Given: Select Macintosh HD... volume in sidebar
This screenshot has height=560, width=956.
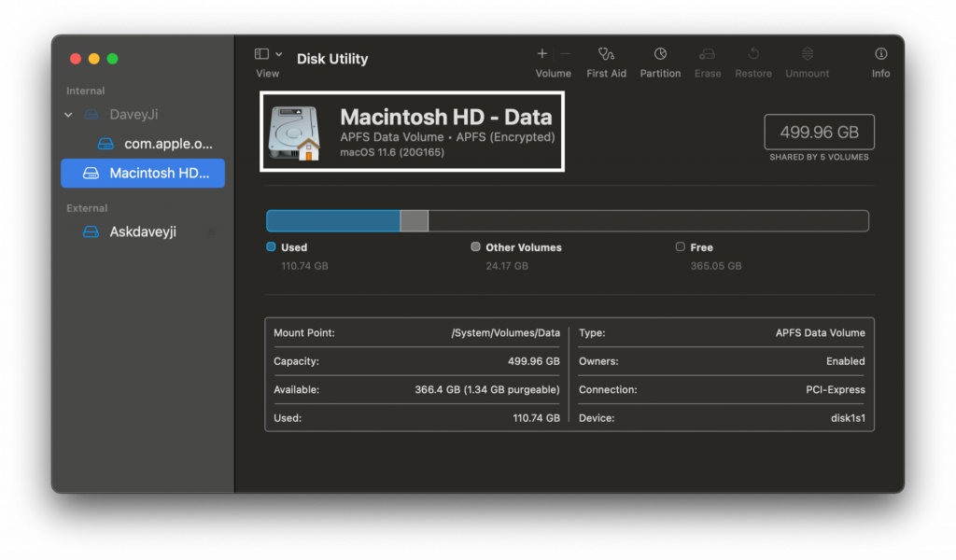Looking at the screenshot, I should click(143, 173).
